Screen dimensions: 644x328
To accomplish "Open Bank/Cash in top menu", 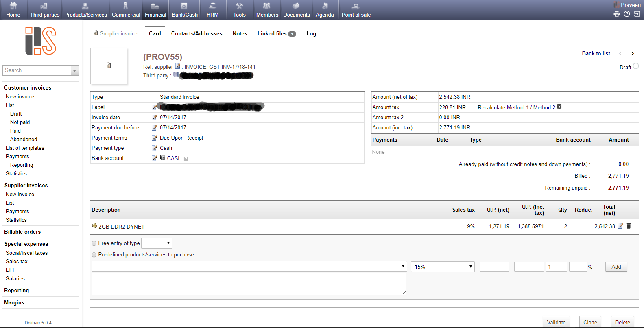I will [185, 10].
